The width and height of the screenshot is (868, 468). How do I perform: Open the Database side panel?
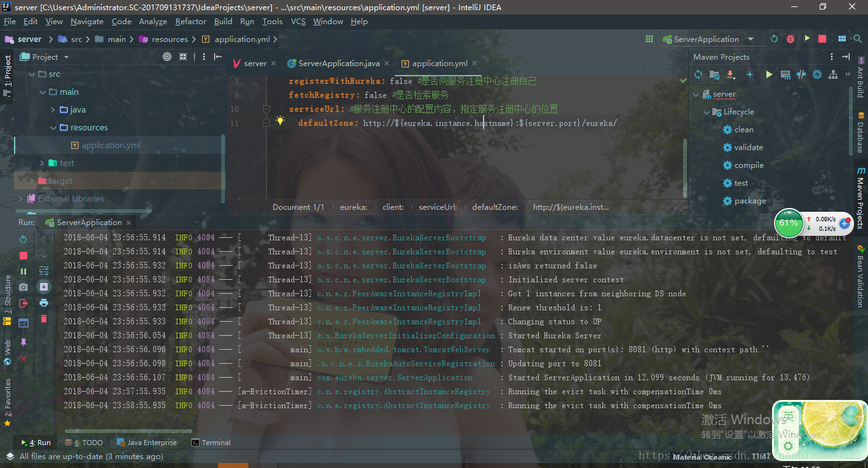click(861, 132)
